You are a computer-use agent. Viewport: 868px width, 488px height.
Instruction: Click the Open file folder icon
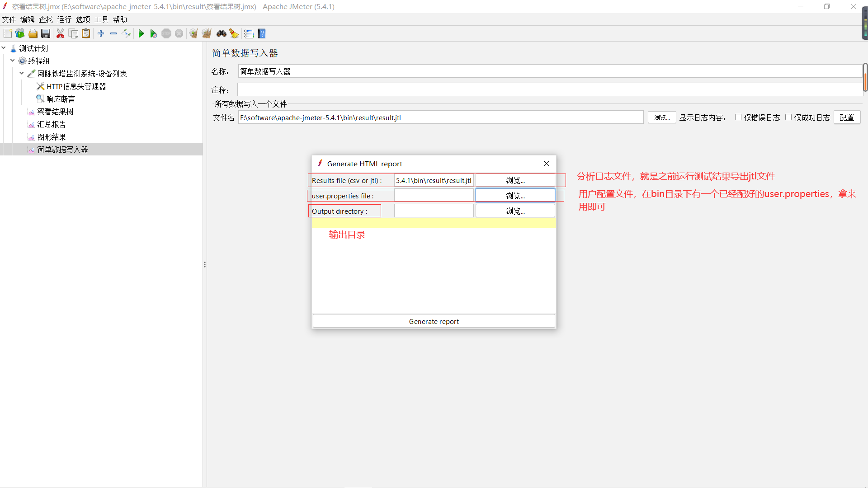(33, 34)
